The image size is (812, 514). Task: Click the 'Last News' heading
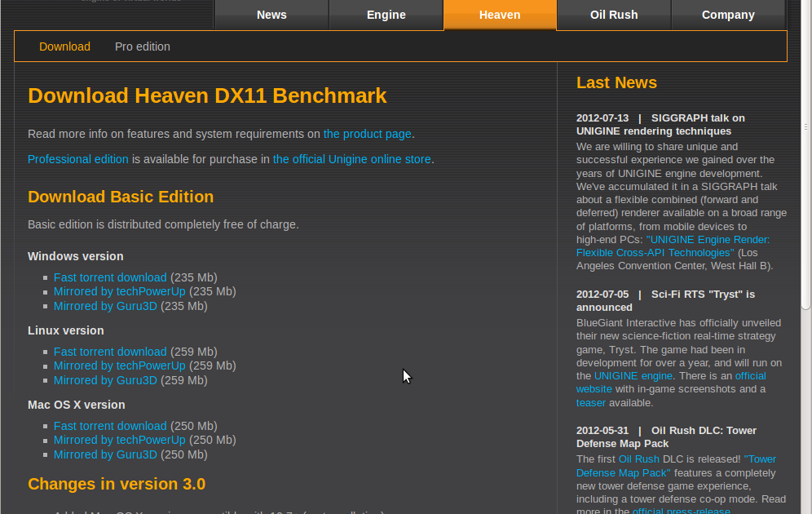pyautogui.click(x=616, y=83)
